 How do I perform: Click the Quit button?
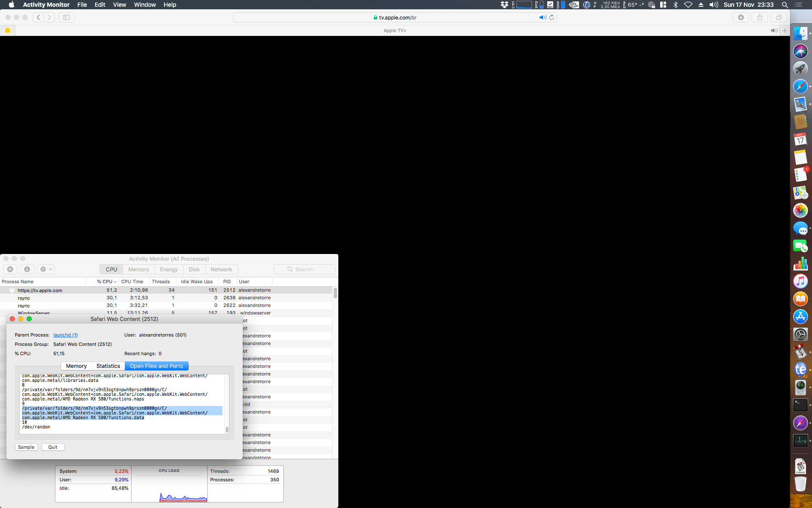(53, 447)
